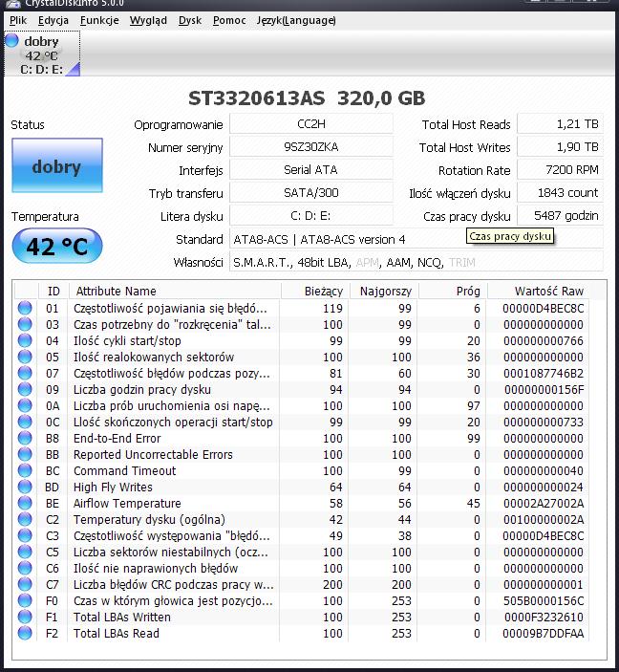This screenshot has height=672, width=619.
Task: Open the Funkcje menu
Action: pyautogui.click(x=99, y=21)
